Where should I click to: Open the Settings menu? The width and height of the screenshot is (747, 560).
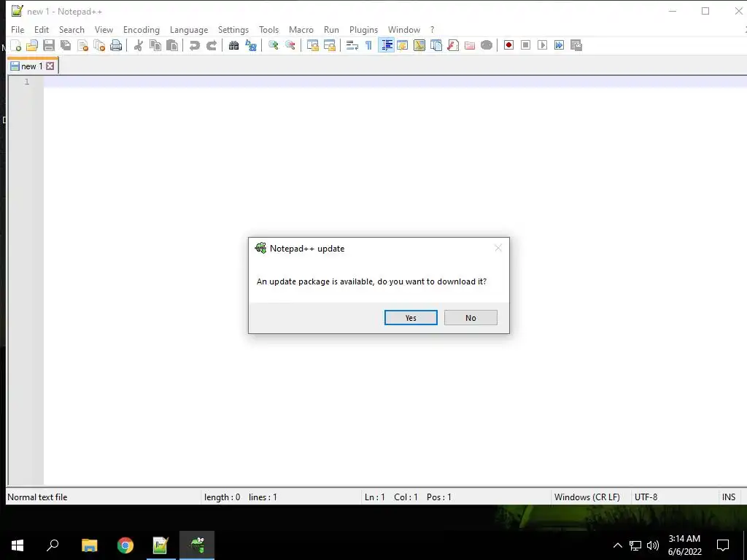click(233, 29)
